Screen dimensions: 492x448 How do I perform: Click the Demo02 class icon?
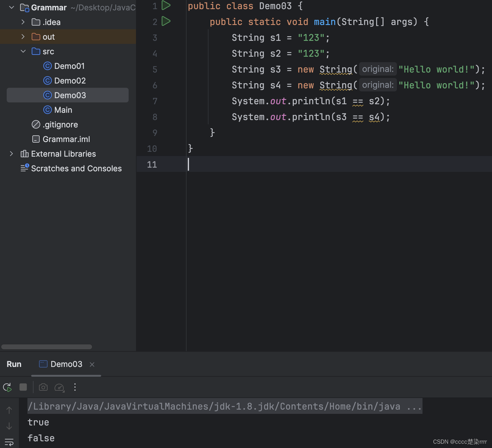point(48,80)
